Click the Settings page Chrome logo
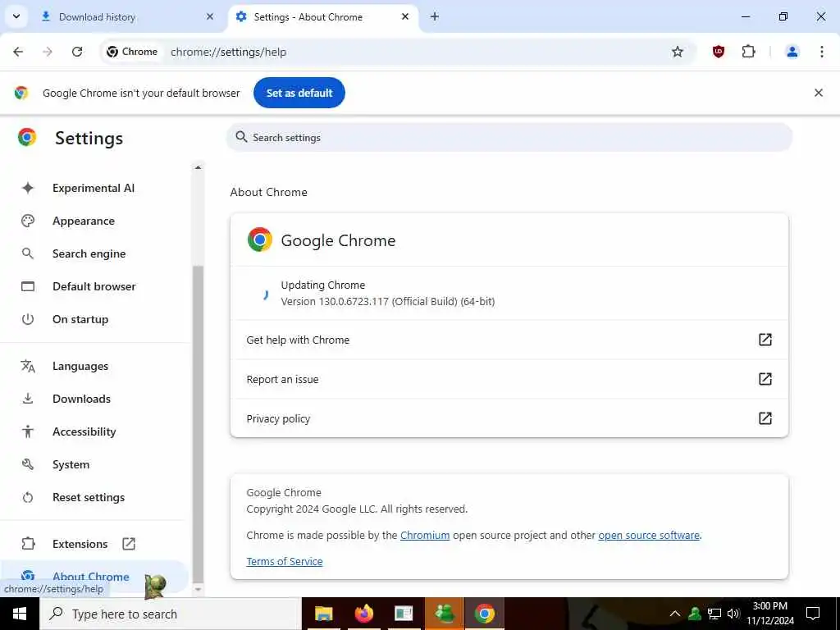Viewport: 840px width, 630px height. (27, 138)
